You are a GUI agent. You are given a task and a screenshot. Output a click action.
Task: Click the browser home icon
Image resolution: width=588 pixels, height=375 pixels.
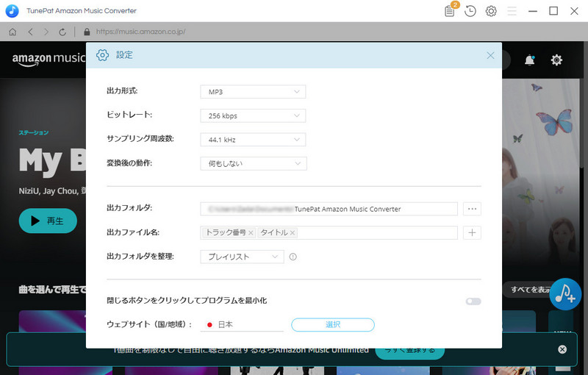coord(12,32)
